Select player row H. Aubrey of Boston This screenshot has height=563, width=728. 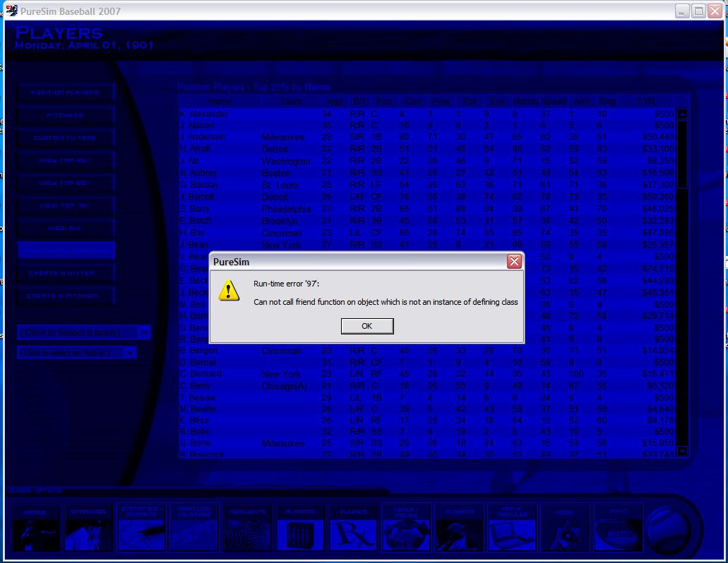(427, 173)
